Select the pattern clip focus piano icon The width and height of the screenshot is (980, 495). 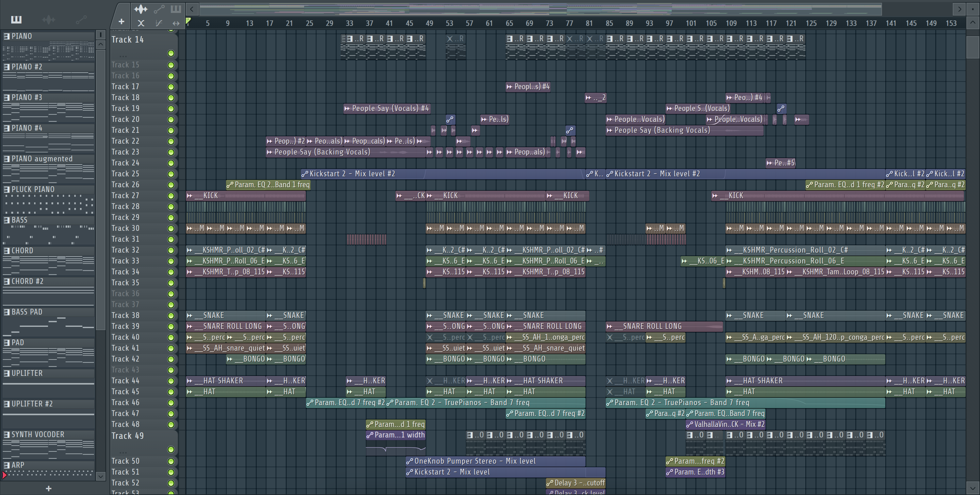(x=176, y=9)
